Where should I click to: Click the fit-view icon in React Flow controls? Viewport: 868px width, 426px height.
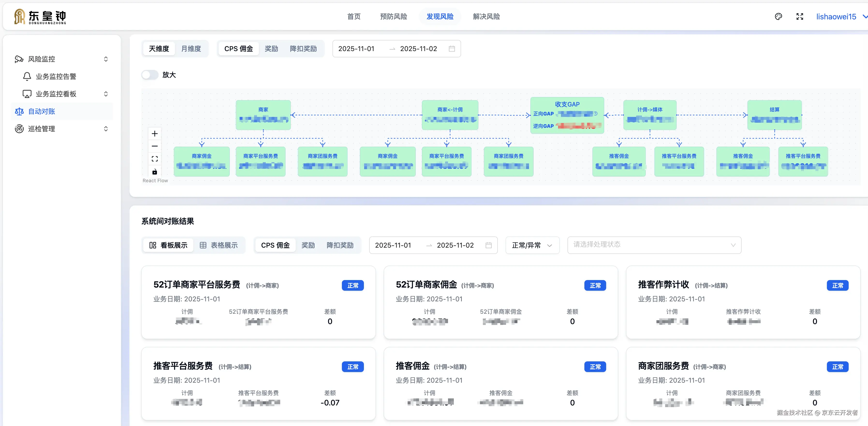coord(155,159)
